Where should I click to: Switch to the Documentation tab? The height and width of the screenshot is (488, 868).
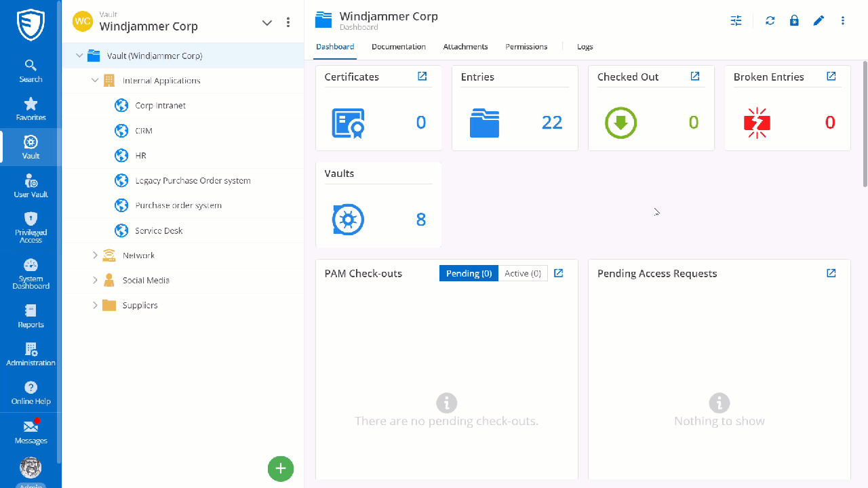(x=399, y=47)
